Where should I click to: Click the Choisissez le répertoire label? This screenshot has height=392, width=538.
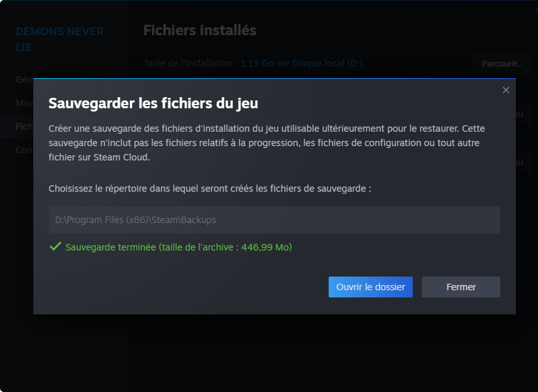209,188
